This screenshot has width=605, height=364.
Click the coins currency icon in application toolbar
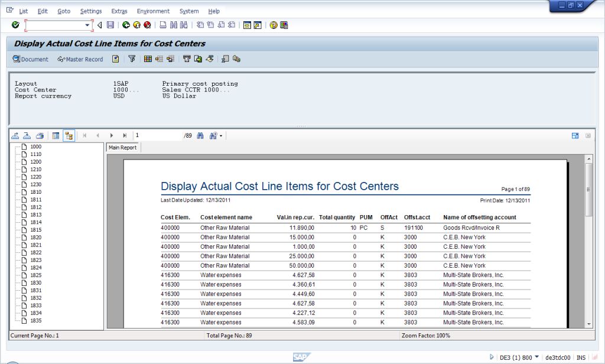click(x=236, y=58)
